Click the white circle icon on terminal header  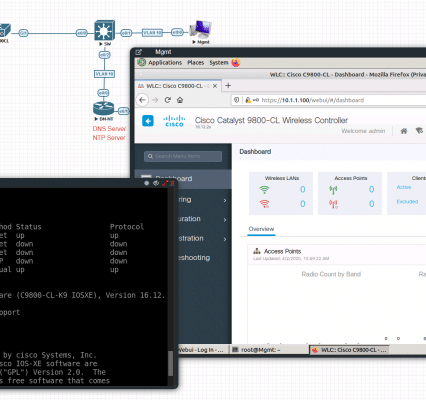click(146, 183)
